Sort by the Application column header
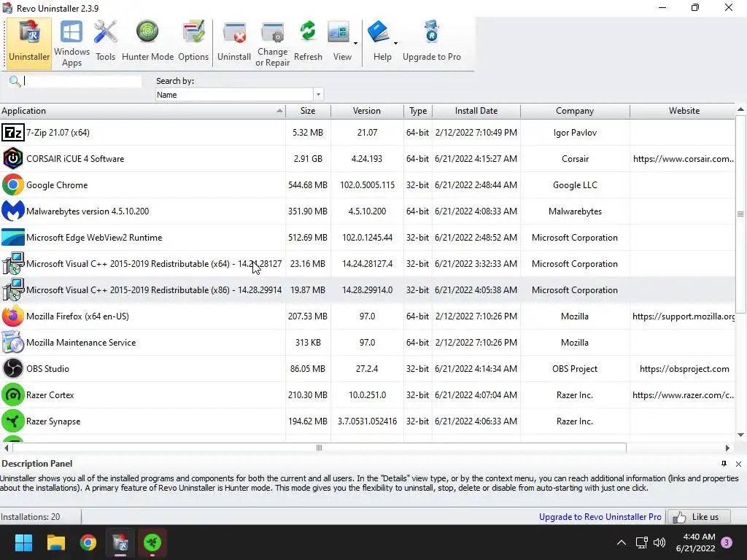The image size is (747, 560). pyautogui.click(x=142, y=111)
